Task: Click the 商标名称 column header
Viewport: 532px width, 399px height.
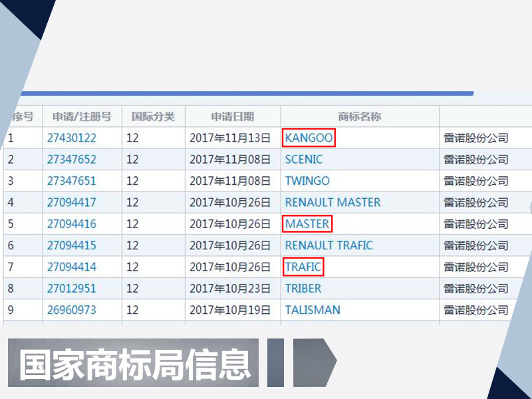Action: [x=360, y=117]
